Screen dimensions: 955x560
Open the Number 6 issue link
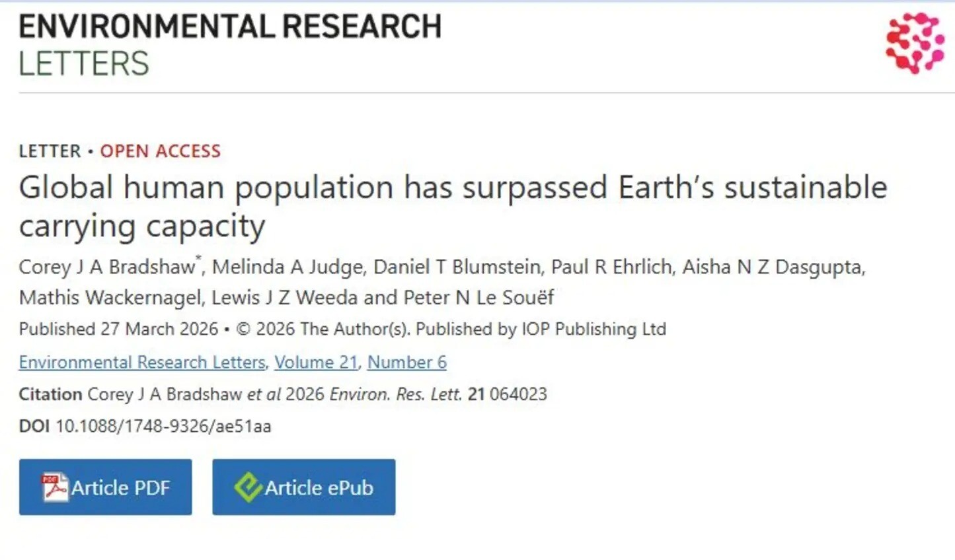pyautogui.click(x=406, y=362)
